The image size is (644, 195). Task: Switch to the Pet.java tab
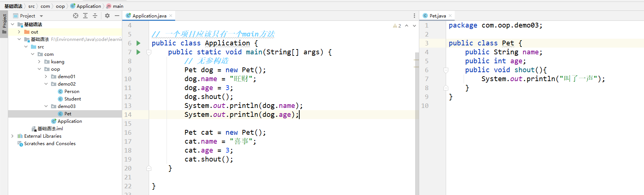[437, 16]
